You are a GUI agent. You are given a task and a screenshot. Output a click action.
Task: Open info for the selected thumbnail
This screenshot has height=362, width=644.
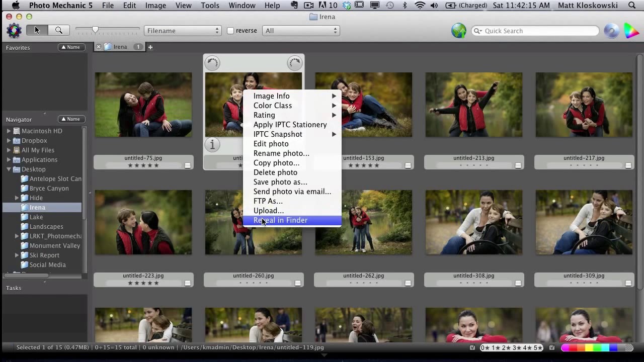[212, 145]
